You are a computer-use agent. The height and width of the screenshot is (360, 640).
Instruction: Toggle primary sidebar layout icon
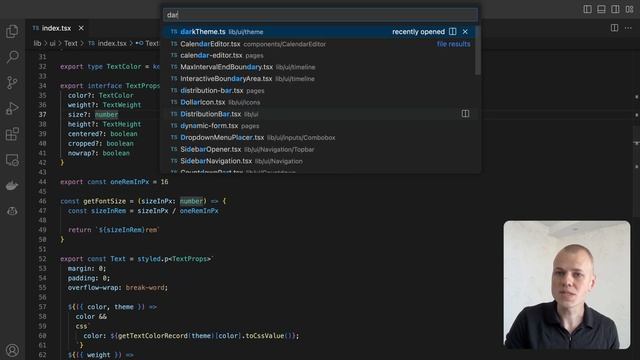point(587,9)
